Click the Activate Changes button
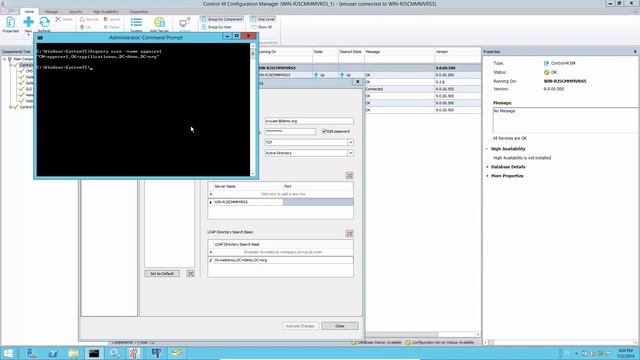Viewport: 640px width, 360px height. click(300, 326)
